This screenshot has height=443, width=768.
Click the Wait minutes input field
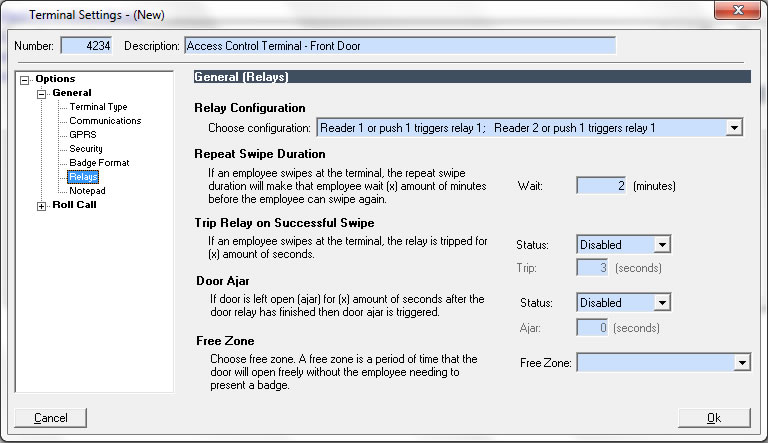pyautogui.click(x=601, y=186)
